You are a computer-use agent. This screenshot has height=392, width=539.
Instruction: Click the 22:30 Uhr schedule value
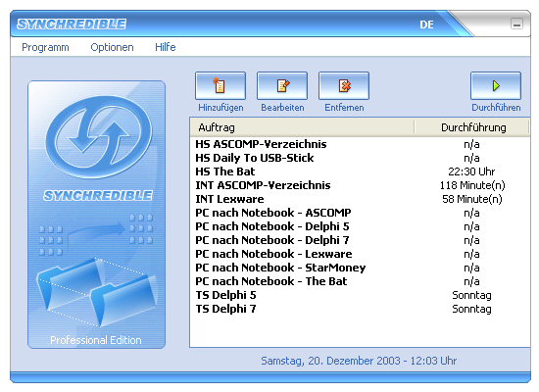pyautogui.click(x=471, y=171)
